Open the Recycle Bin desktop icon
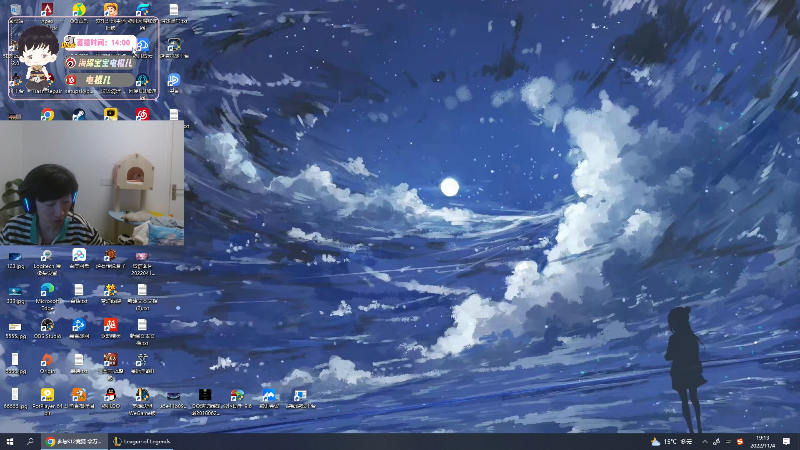The width and height of the screenshot is (800, 450). coord(15,10)
